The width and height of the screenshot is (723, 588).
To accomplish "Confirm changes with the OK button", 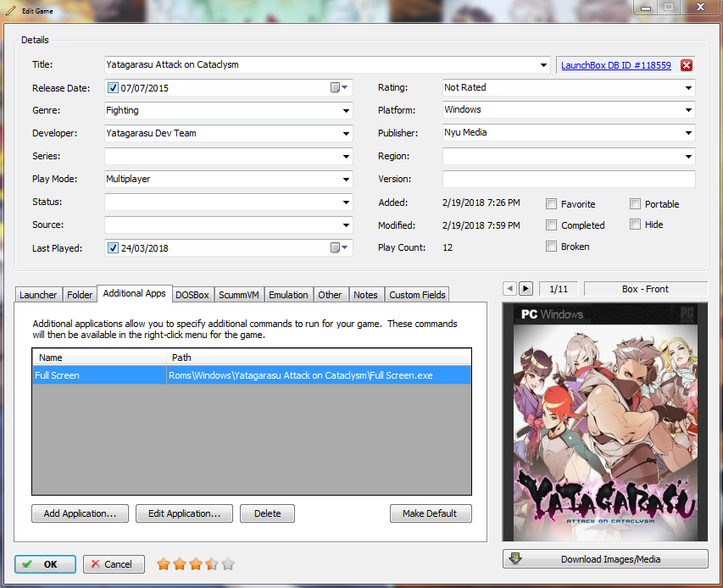I will [45, 564].
